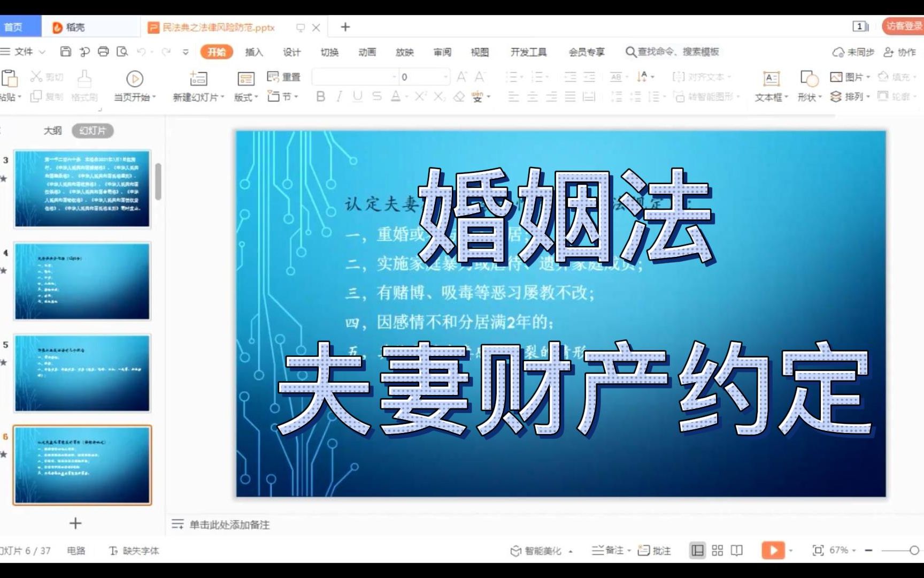Click the Copy icon
The image size is (924, 578).
click(x=36, y=97)
